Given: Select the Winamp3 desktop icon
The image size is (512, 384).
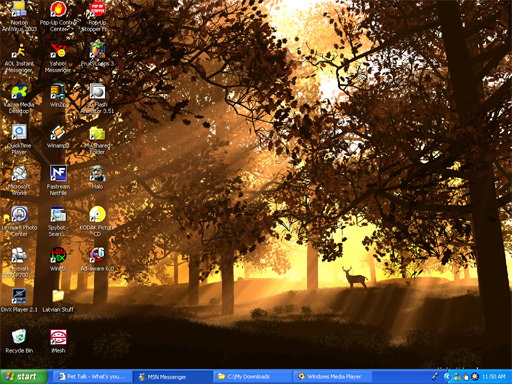Looking at the screenshot, I should coord(58,132).
